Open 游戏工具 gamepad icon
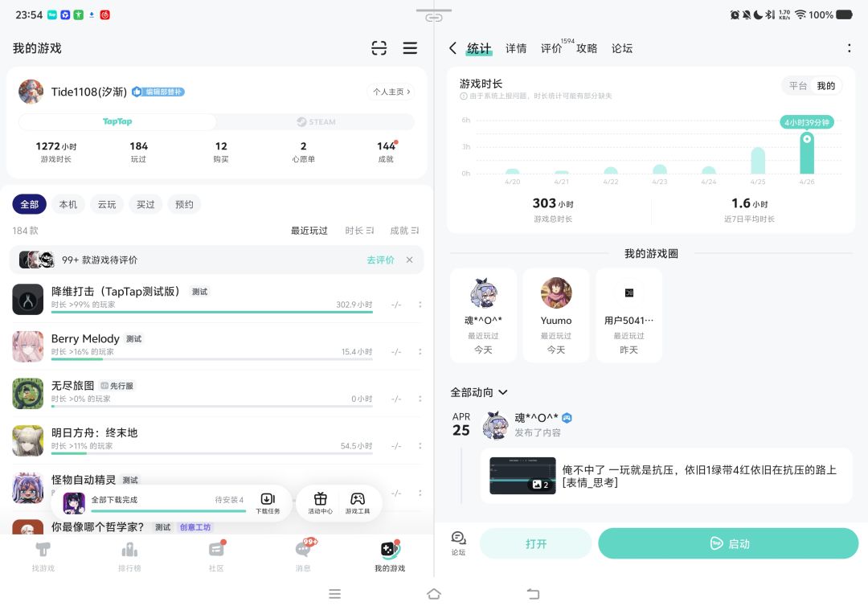This screenshot has height=610, width=868. point(358,503)
